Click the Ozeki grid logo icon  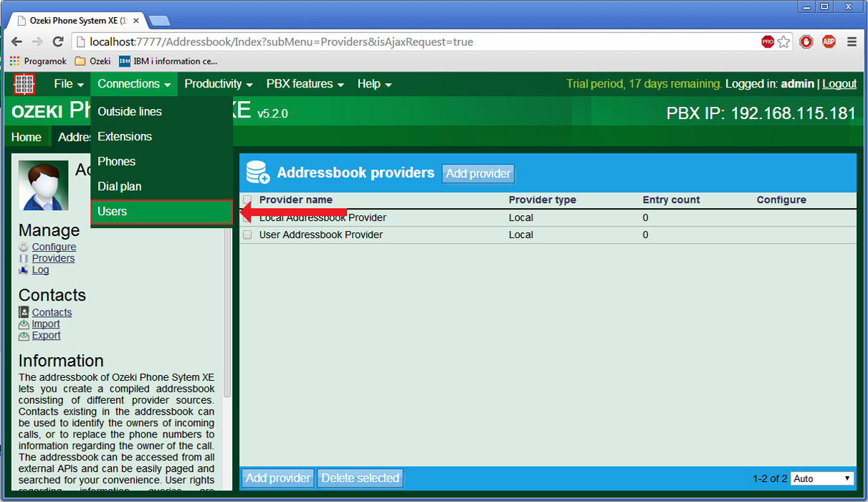point(24,84)
